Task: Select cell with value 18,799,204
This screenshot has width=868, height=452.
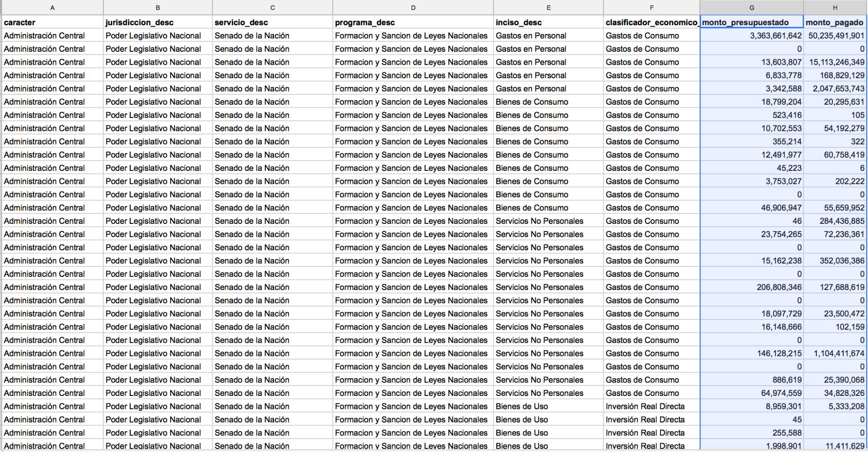Action: coord(752,102)
